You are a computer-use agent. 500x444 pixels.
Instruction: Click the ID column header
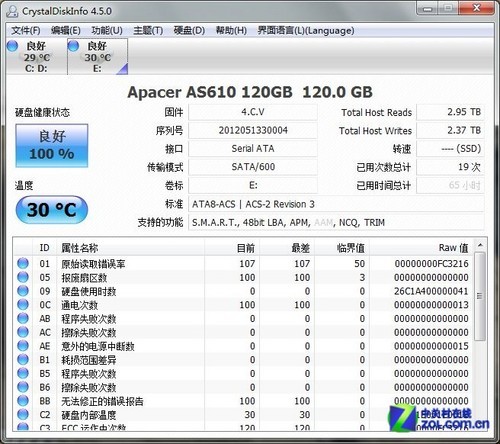44,248
